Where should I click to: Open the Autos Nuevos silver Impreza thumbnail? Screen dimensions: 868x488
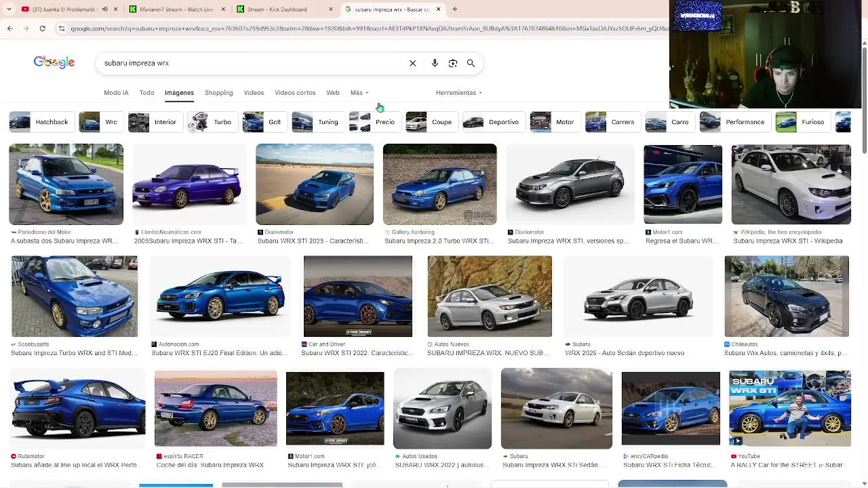[490, 296]
